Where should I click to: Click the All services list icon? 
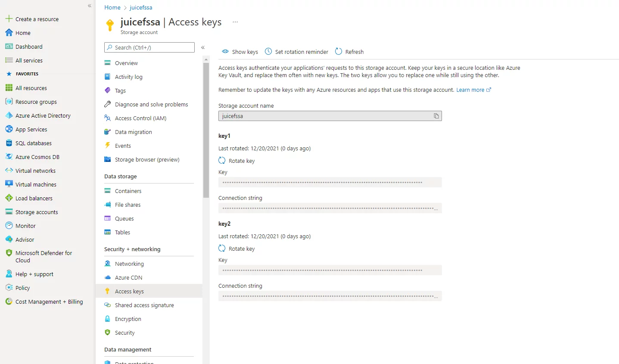9,60
